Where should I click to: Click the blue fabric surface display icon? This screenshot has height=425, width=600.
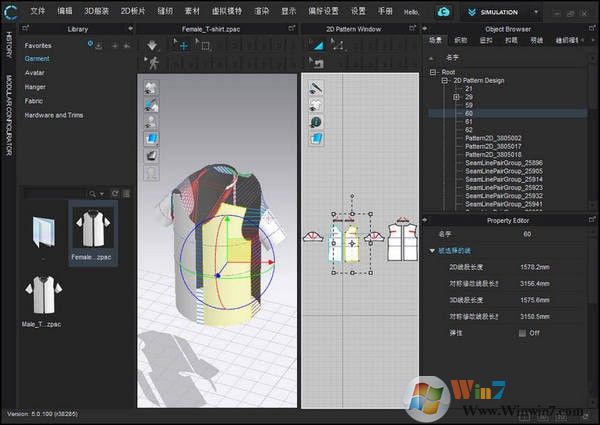(152, 138)
